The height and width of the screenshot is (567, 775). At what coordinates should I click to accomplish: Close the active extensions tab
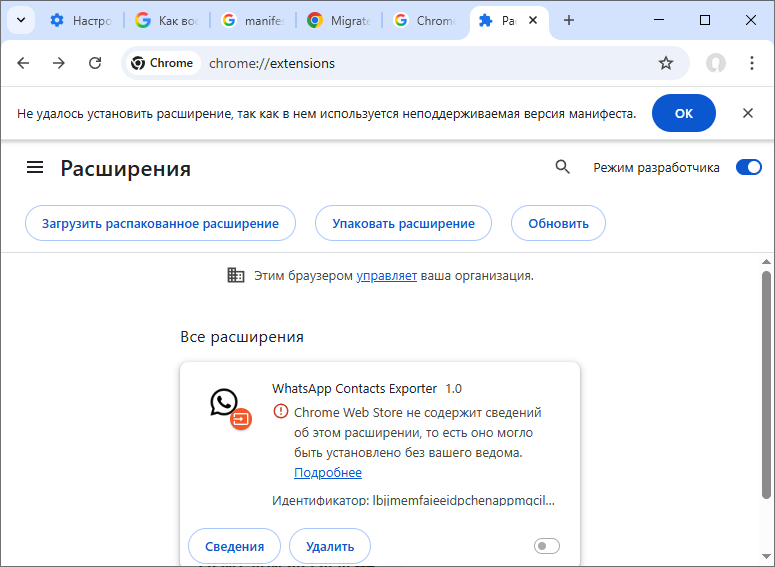(x=533, y=20)
